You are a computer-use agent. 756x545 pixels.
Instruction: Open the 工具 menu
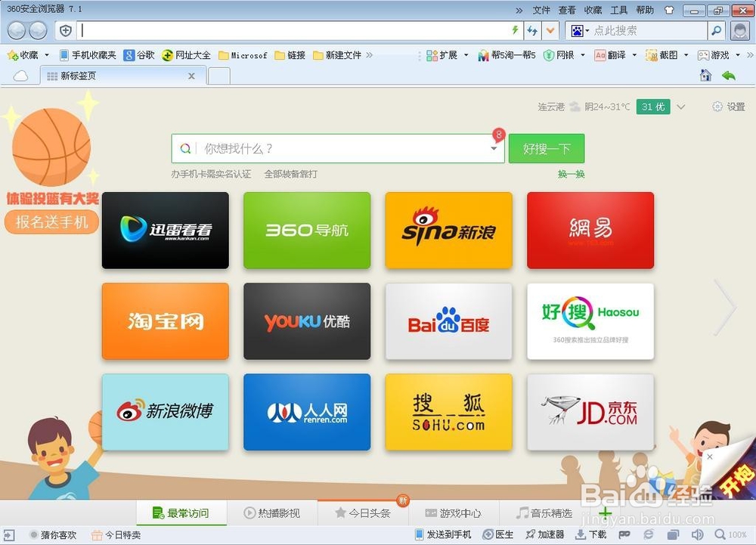pos(618,10)
